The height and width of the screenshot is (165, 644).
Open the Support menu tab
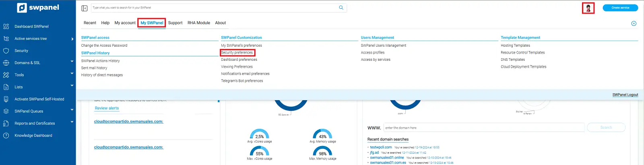(175, 23)
